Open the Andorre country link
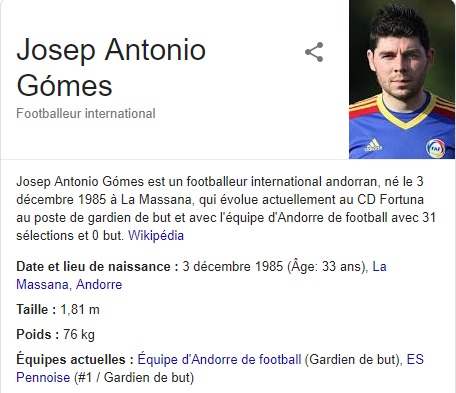456x393 pixels. click(x=99, y=284)
